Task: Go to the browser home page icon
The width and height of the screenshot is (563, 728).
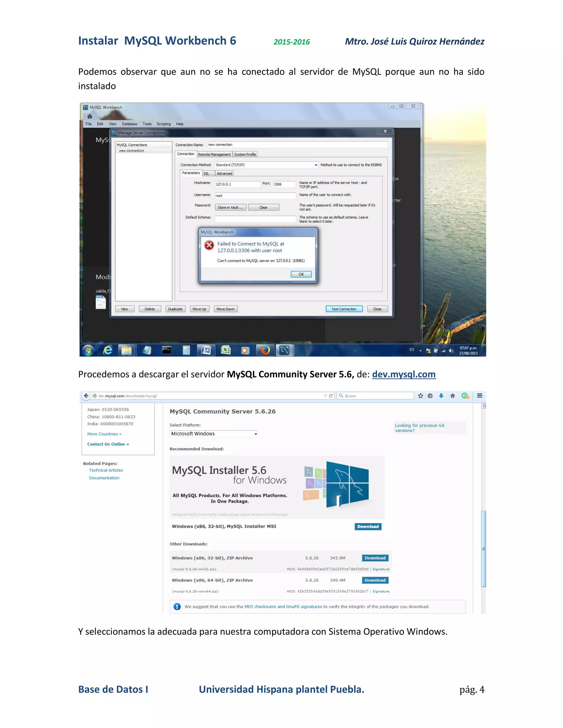Action: [452, 396]
